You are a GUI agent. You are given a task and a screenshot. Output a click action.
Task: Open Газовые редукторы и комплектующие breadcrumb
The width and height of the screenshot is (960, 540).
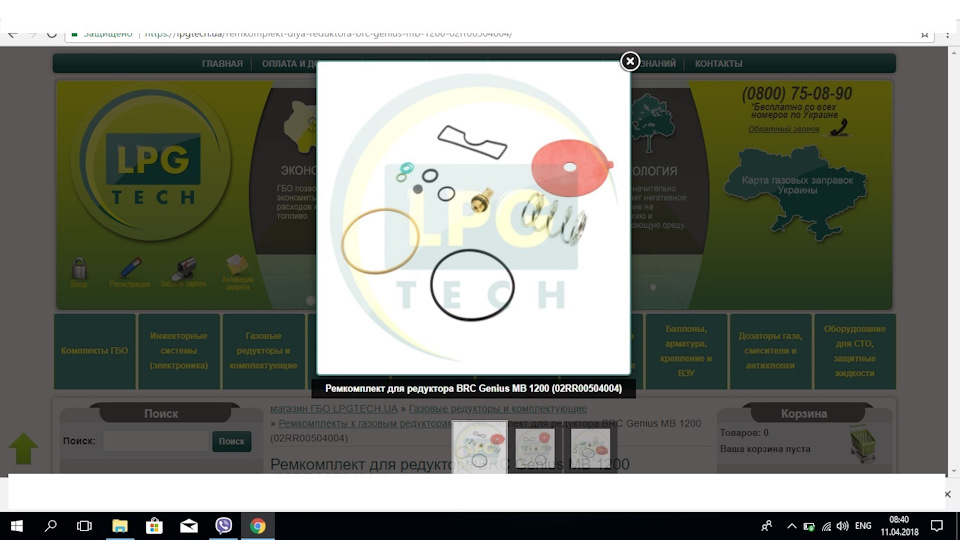498,408
